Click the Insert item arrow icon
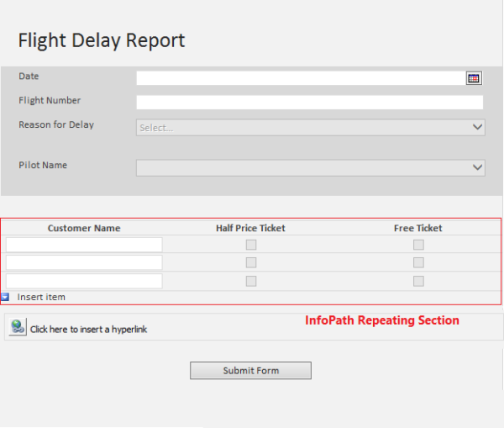 [x=5, y=297]
